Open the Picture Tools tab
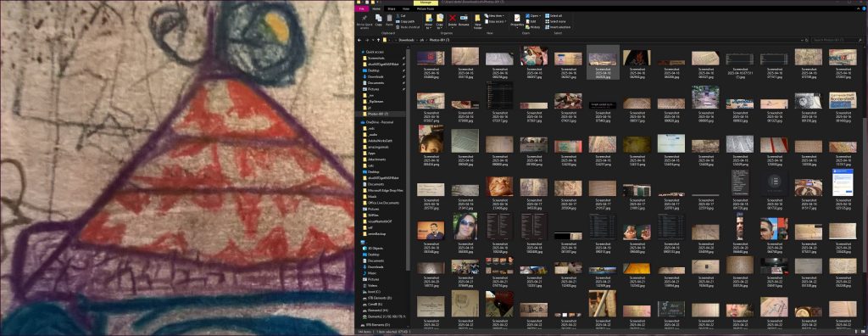Viewport: 868px width, 336px height. (x=426, y=8)
